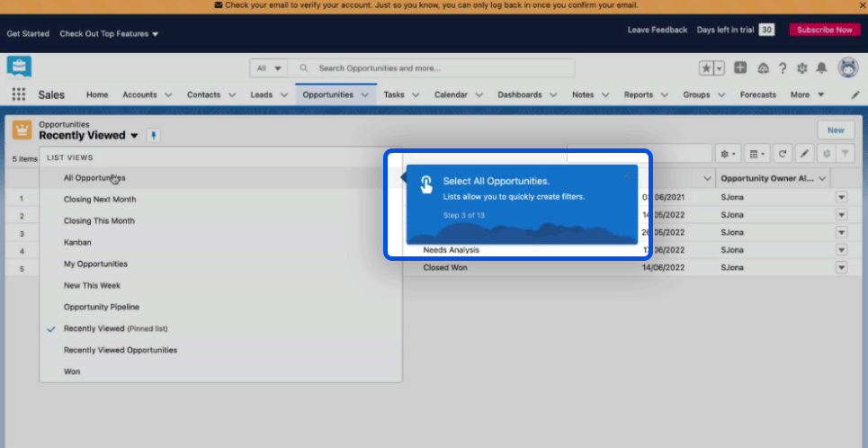The width and height of the screenshot is (868, 448).
Task: Click the favorites star icon
Action: pos(707,68)
